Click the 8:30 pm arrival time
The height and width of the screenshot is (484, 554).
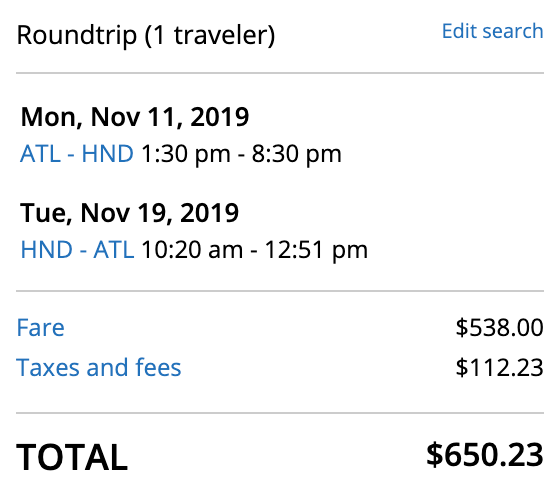pos(296,154)
